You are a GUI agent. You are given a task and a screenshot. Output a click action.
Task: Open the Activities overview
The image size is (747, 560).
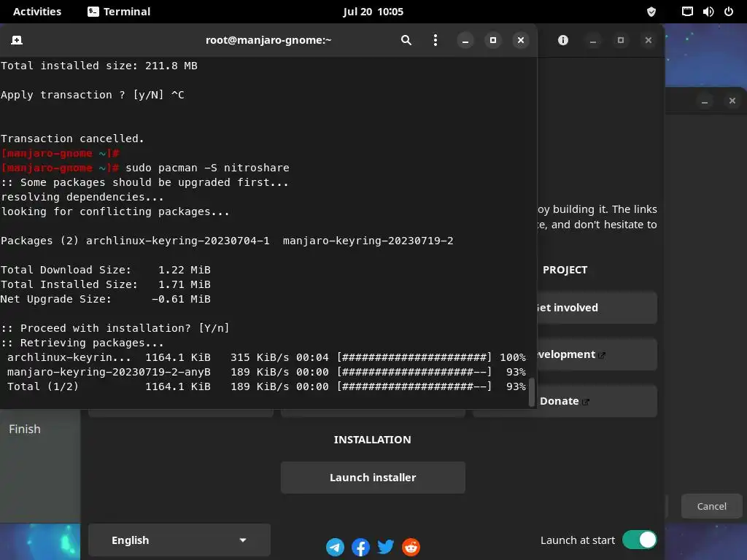tap(37, 12)
